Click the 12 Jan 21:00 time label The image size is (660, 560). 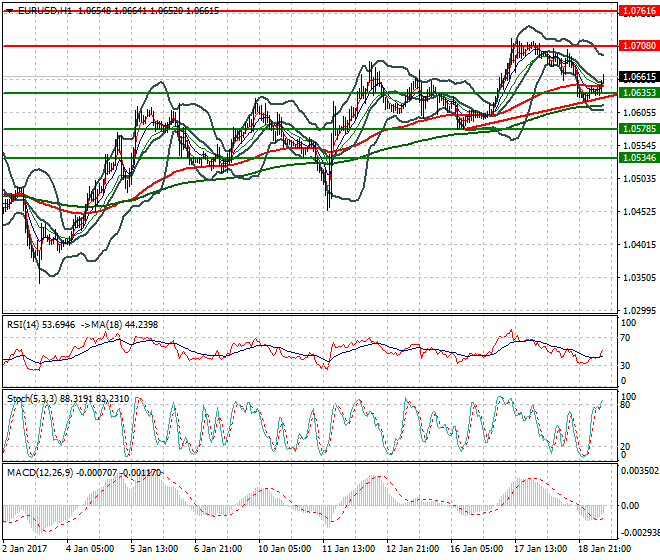click(x=412, y=549)
